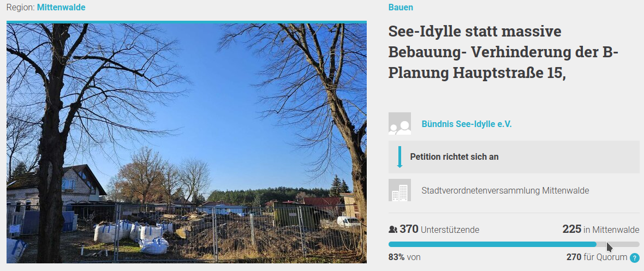The image size is (644, 271).
Task: Select the Stadtverordnetenversammlung Mittenwalde recipient text
Action: pyautogui.click(x=505, y=191)
